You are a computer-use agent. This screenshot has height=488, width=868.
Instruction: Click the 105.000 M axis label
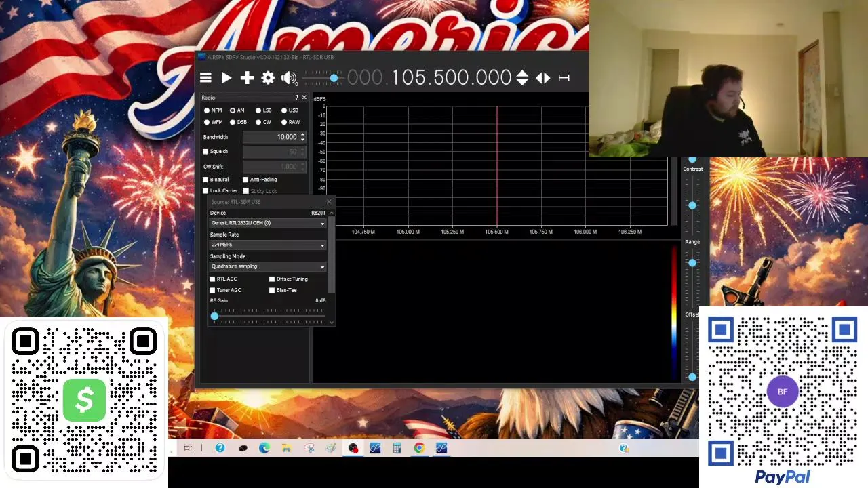point(408,232)
